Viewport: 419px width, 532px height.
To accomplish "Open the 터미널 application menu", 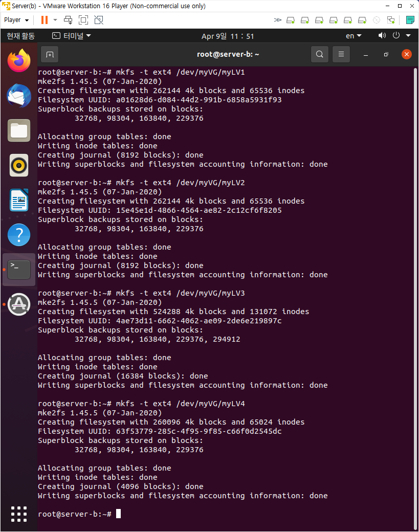I will [71, 36].
